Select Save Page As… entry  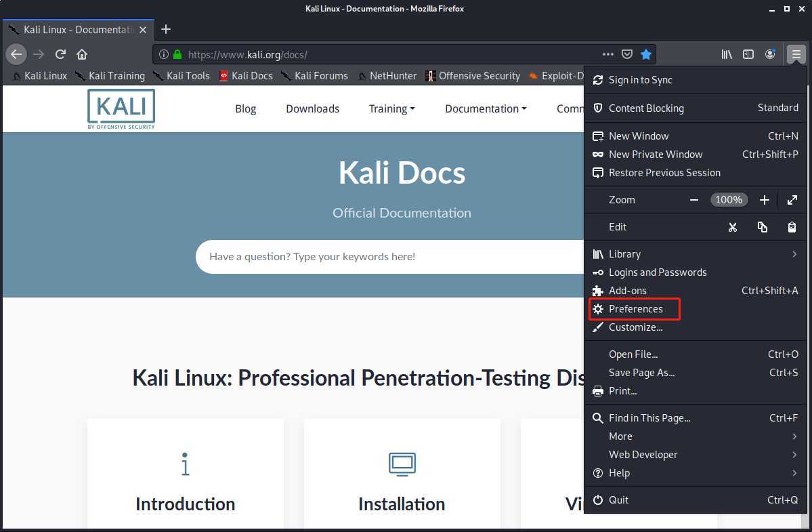[x=695, y=373]
